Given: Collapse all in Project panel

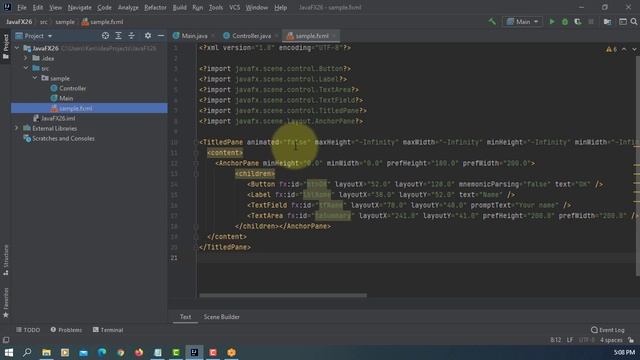Looking at the screenshot, I should coord(131,36).
